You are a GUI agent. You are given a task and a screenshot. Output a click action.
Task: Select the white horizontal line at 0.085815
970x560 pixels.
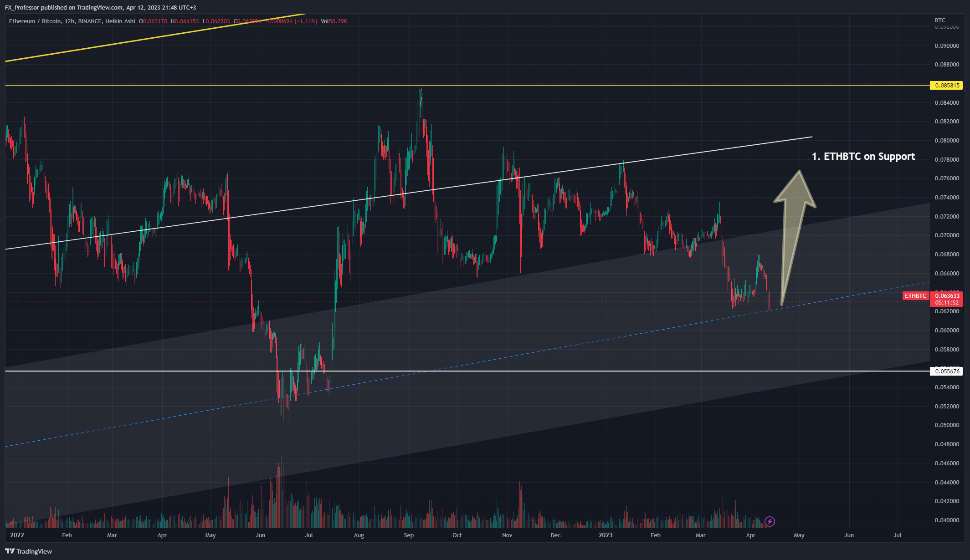point(467,85)
